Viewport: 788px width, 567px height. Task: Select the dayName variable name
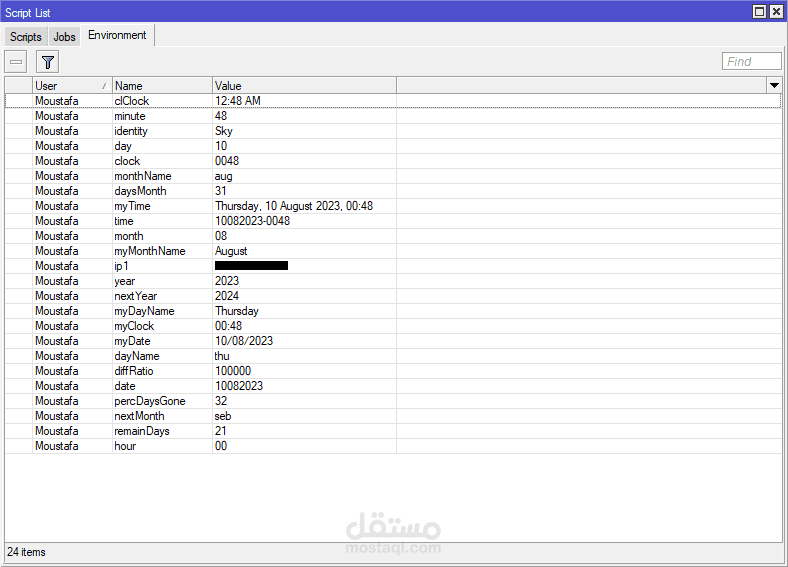pos(137,356)
